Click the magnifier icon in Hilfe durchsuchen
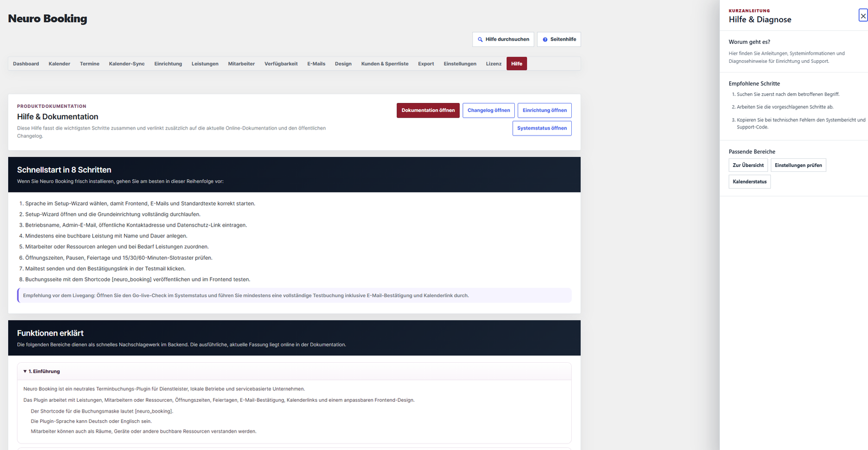 (x=480, y=40)
